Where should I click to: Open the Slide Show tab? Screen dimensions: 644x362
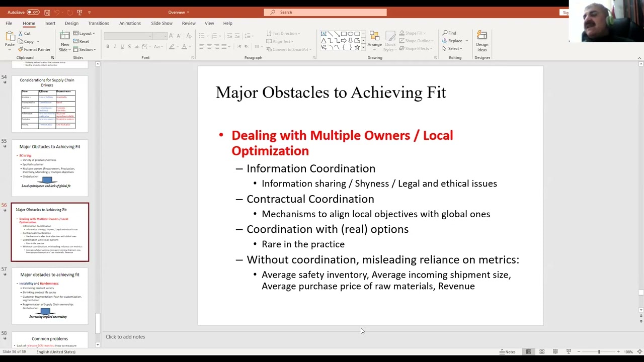click(x=162, y=23)
